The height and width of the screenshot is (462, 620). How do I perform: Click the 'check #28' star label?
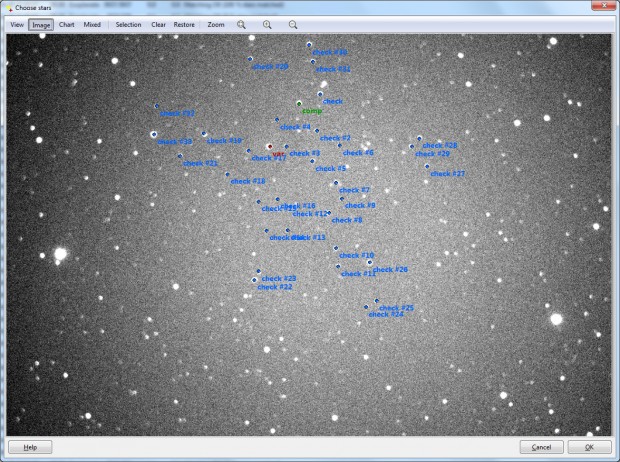click(x=440, y=146)
